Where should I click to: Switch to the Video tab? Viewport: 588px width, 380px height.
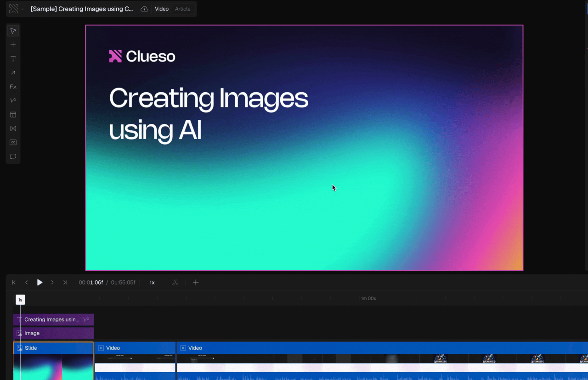[x=162, y=9]
